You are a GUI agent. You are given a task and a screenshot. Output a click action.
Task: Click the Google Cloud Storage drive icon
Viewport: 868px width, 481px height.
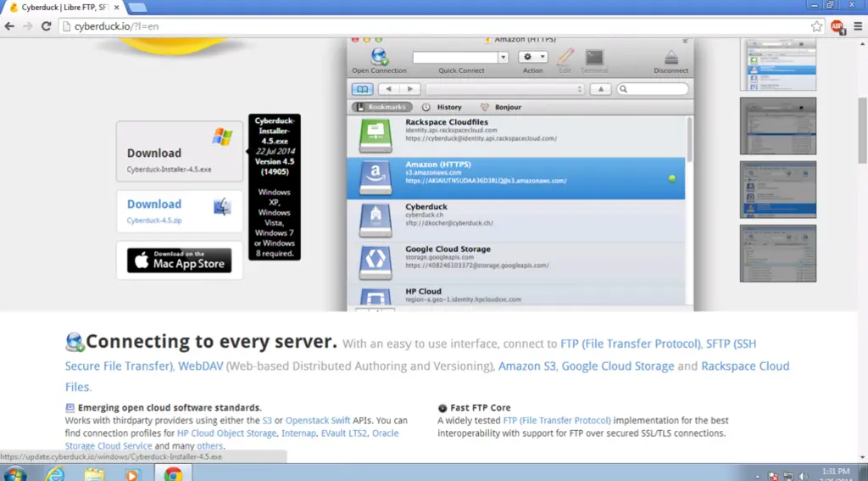(376, 262)
